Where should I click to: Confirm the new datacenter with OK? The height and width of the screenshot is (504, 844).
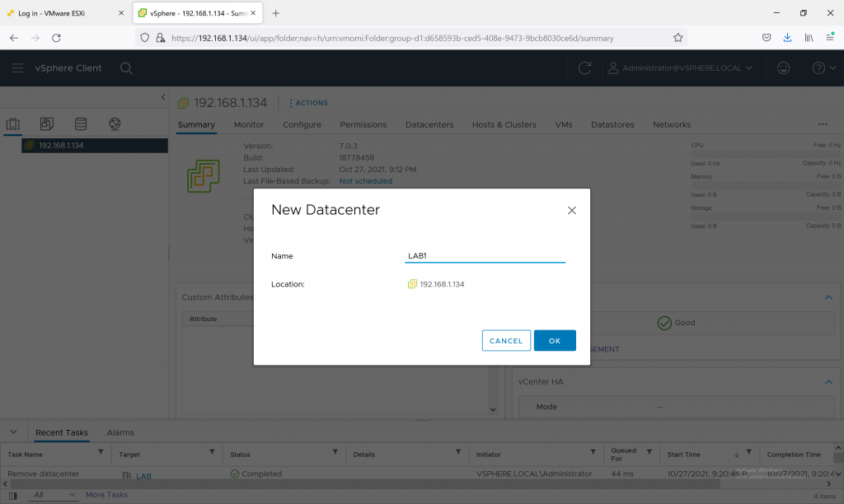point(555,340)
